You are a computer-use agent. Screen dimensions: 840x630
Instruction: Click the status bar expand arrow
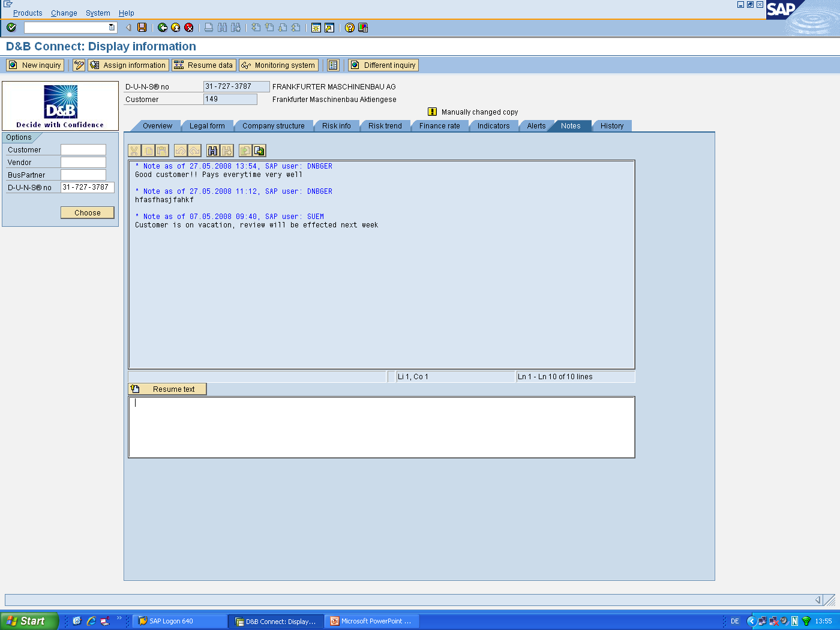(818, 600)
